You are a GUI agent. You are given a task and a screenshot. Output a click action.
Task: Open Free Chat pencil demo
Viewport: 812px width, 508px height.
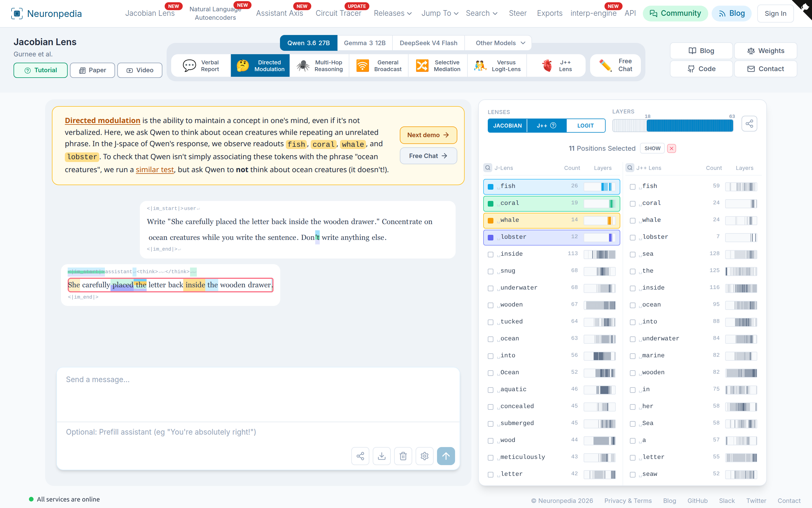pos(616,65)
